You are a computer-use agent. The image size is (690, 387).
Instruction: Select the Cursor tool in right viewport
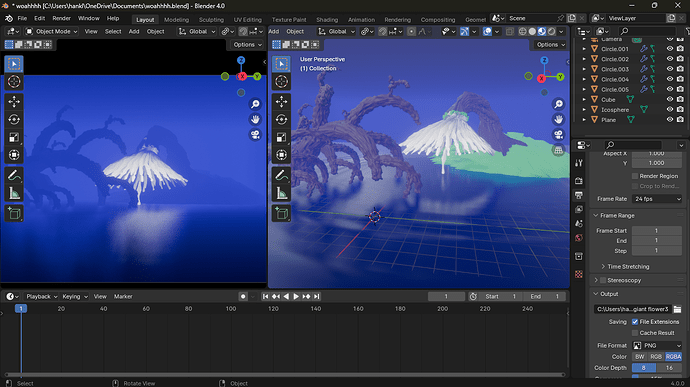282,81
